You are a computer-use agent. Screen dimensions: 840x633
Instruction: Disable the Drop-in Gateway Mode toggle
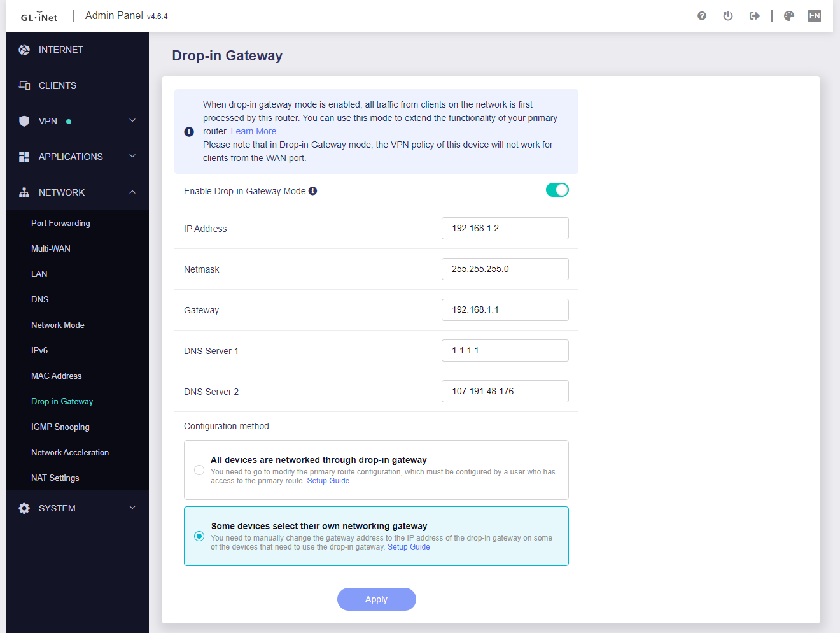click(557, 190)
